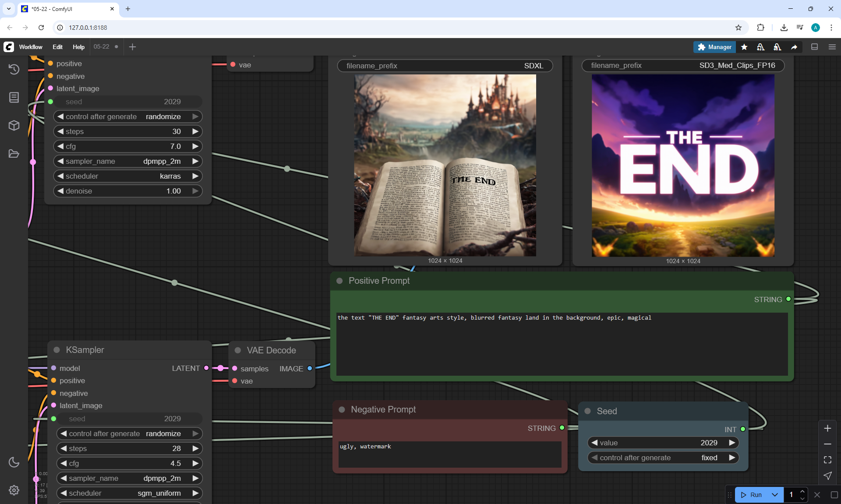Click the Manager star favorites icon

744,47
